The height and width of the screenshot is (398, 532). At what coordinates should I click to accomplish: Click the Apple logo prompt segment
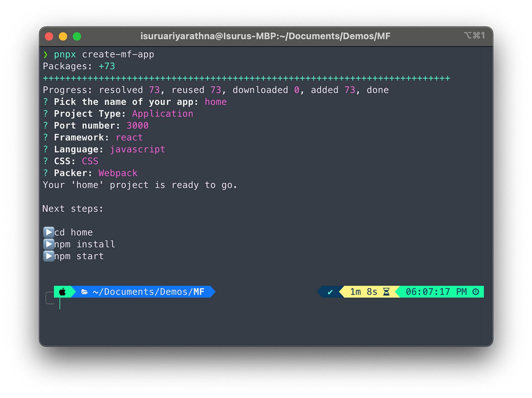coord(63,292)
